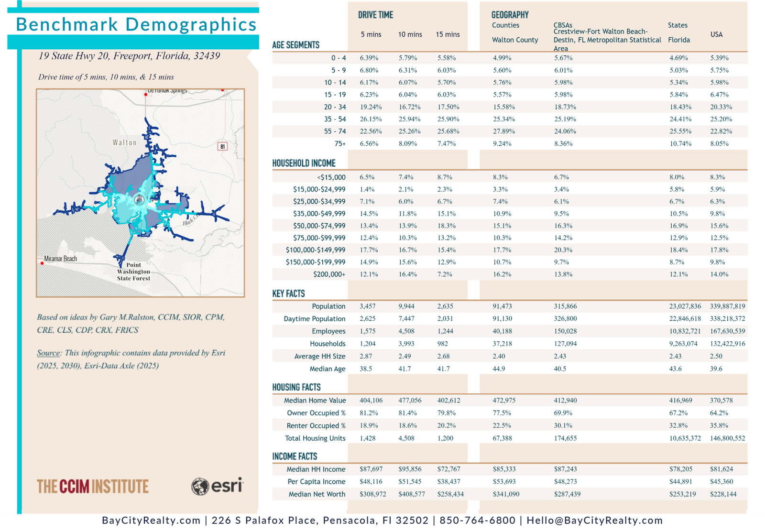Screen dimensions: 765x532
Task: Click the Median Home Value row label
Action: tap(315, 401)
